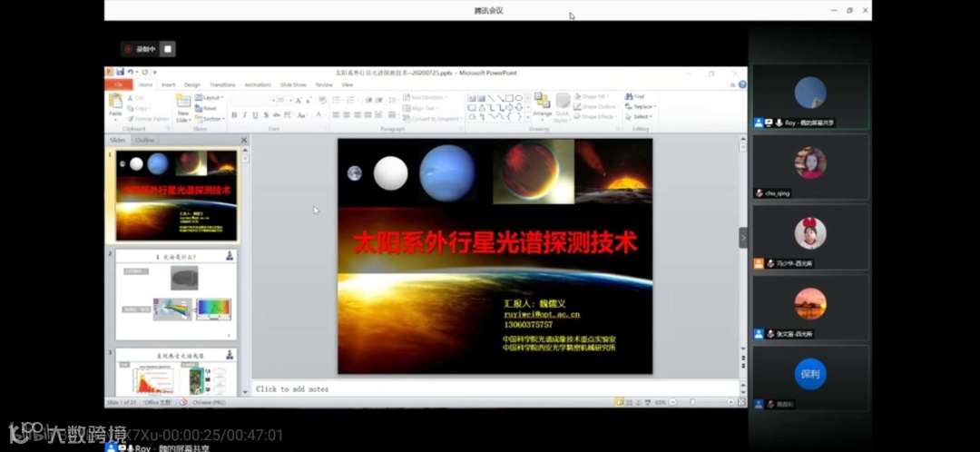
Task: Click the Chinese (PRC) language indicator
Action: pos(210,403)
